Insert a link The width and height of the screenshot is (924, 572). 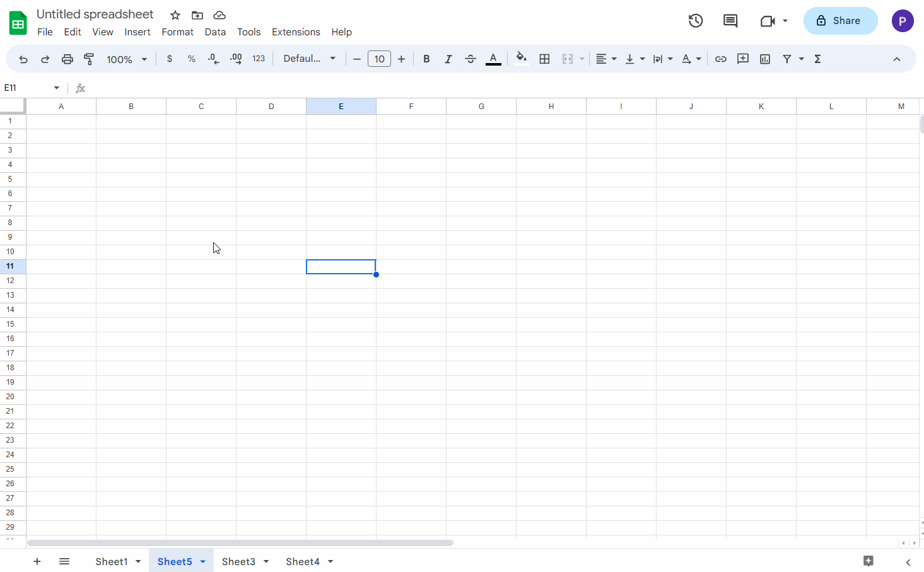(x=721, y=59)
